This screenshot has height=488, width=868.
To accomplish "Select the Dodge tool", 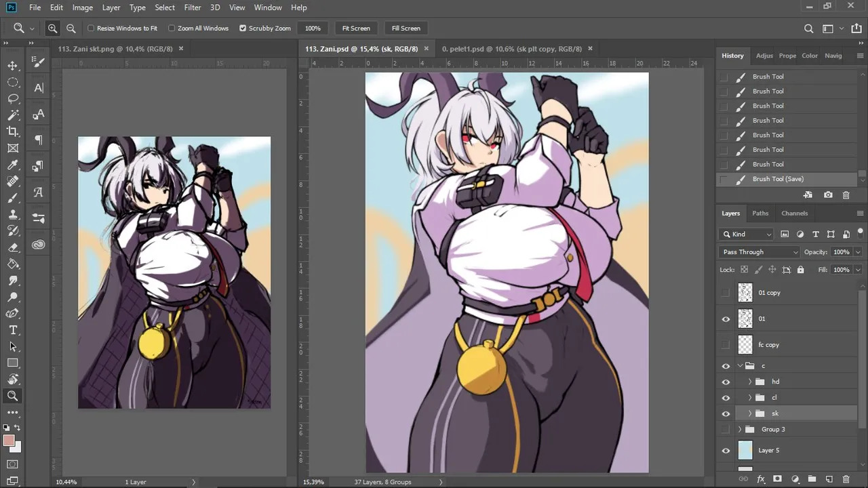I will [12, 297].
